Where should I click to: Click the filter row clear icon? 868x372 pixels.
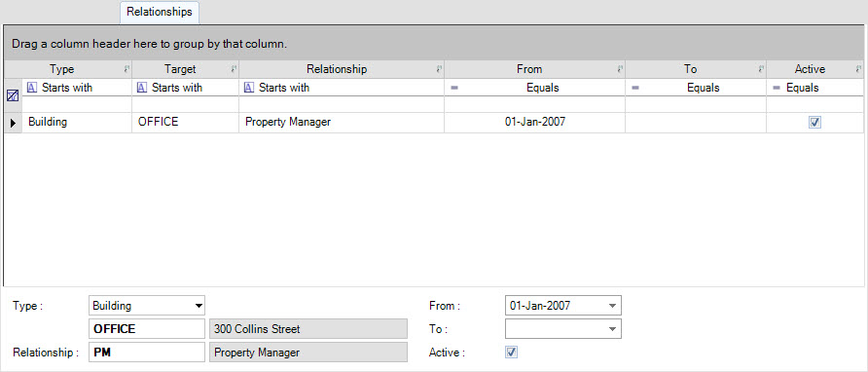point(13,95)
